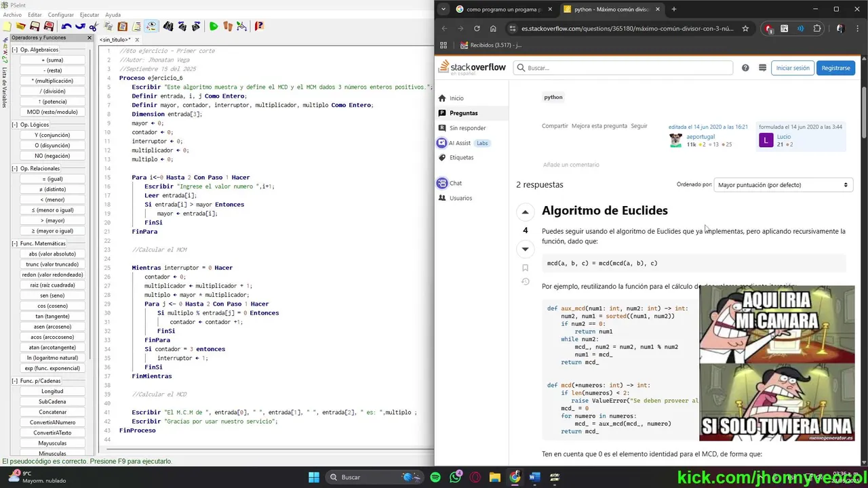This screenshot has height=488, width=868.
Task: Insert the trunc (valor truncado) function
Action: point(52,264)
